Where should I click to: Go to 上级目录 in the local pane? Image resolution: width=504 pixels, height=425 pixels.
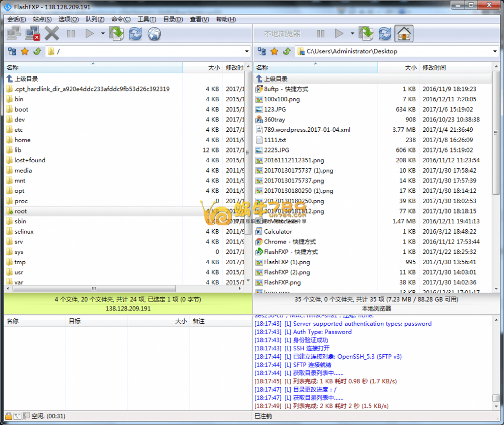pyautogui.click(x=275, y=79)
